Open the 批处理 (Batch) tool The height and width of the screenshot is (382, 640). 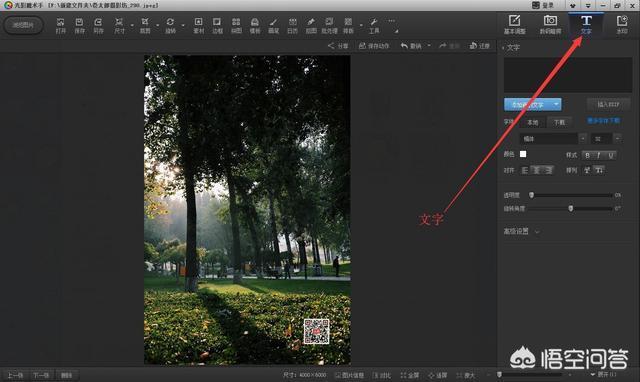[x=329, y=25]
